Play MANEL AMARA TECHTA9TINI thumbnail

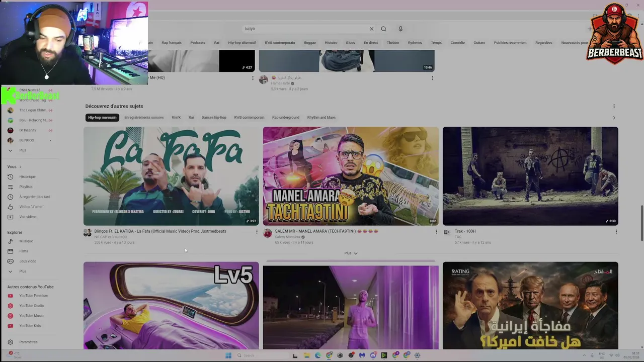pyautogui.click(x=351, y=176)
